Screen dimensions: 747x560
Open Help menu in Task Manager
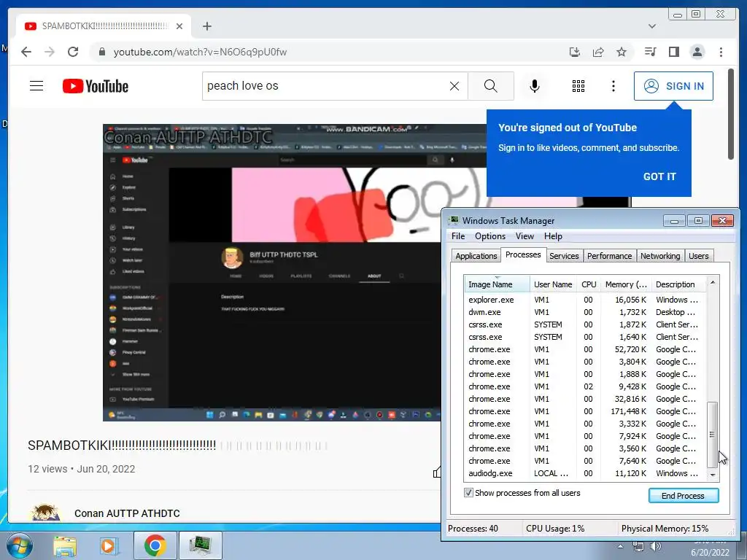(553, 236)
